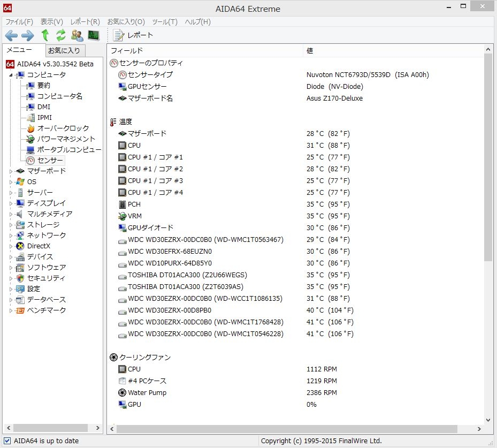Screen dimensions: 497x448
Task: Collapse the コンピュータ tree node
Action: [10, 75]
